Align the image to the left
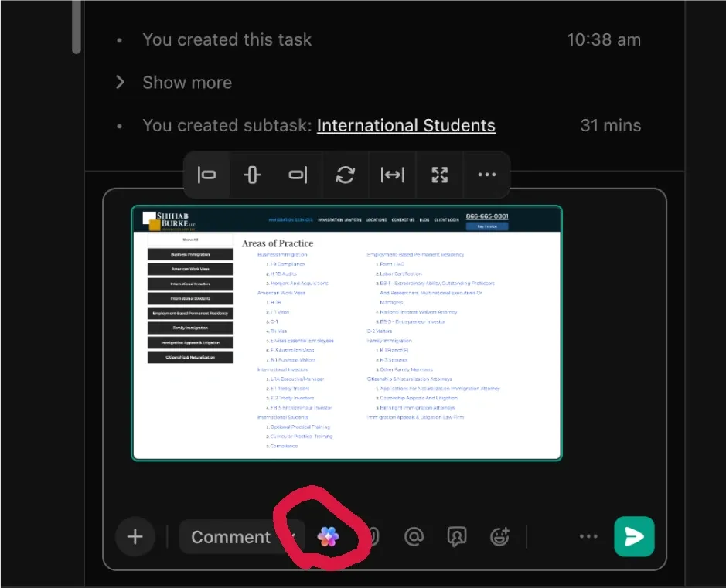 point(207,175)
